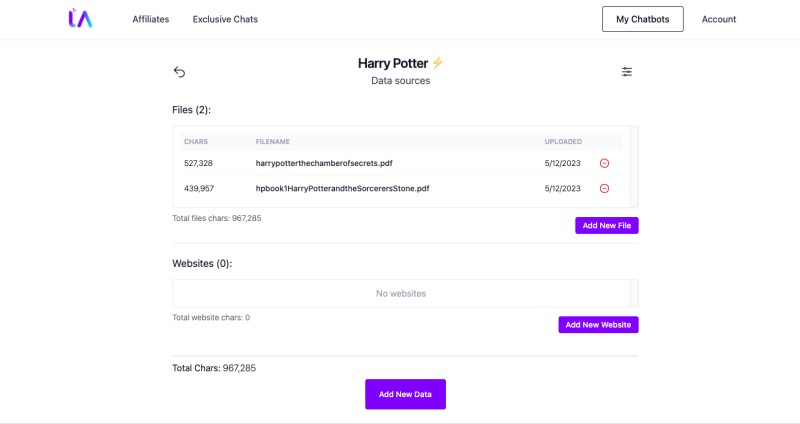Open the Affiliates menu item
This screenshot has width=800, height=424.
(x=151, y=19)
